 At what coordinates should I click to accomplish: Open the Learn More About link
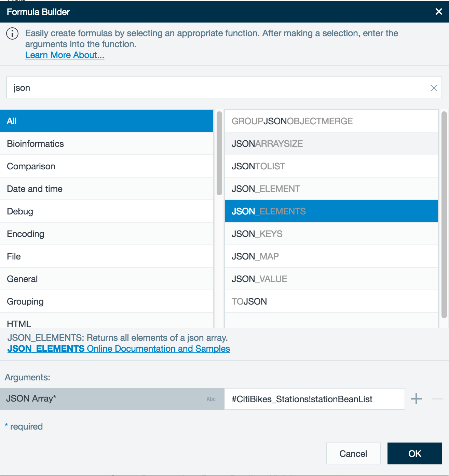65,55
